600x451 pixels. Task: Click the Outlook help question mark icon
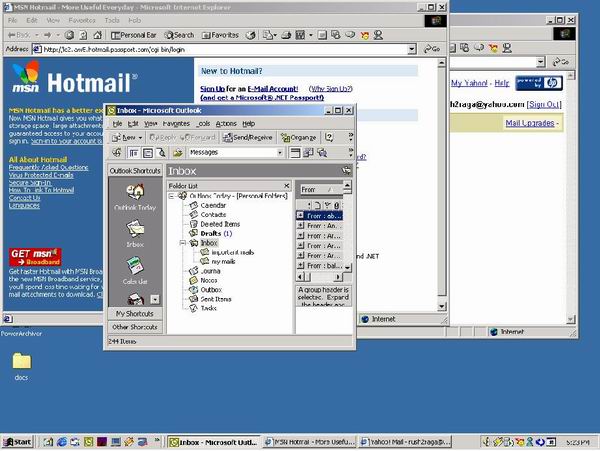pos(329,137)
